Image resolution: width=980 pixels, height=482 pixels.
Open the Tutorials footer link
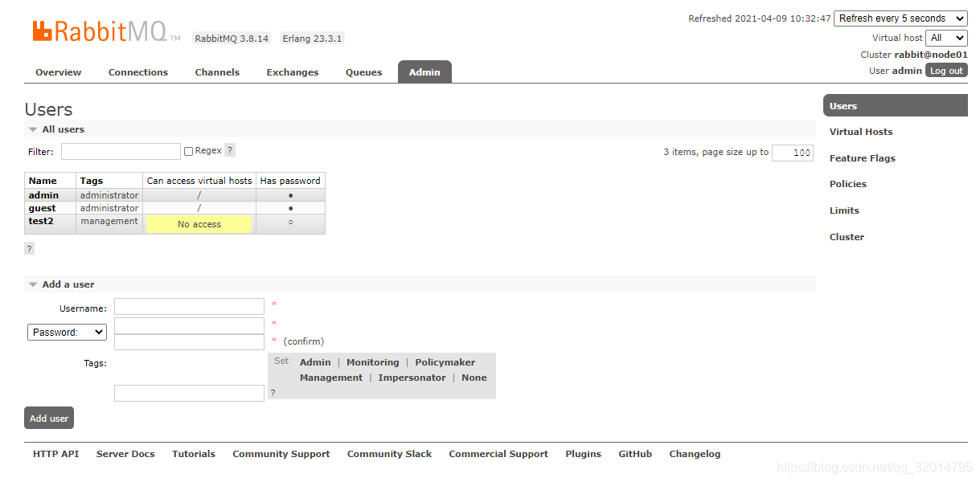click(194, 454)
